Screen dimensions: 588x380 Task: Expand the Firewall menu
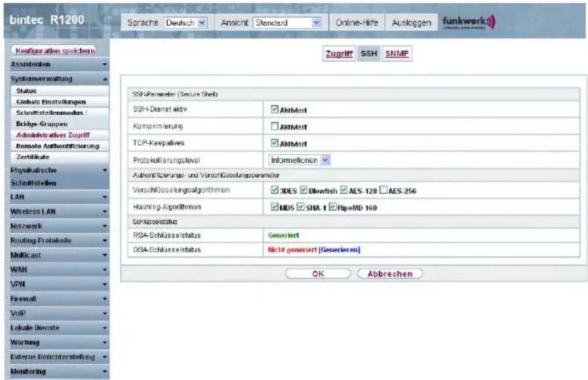[x=59, y=299]
